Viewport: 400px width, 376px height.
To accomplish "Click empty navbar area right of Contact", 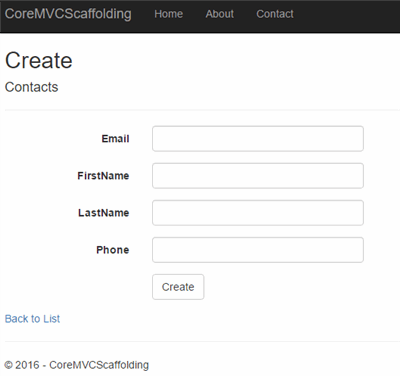I will (x=347, y=16).
